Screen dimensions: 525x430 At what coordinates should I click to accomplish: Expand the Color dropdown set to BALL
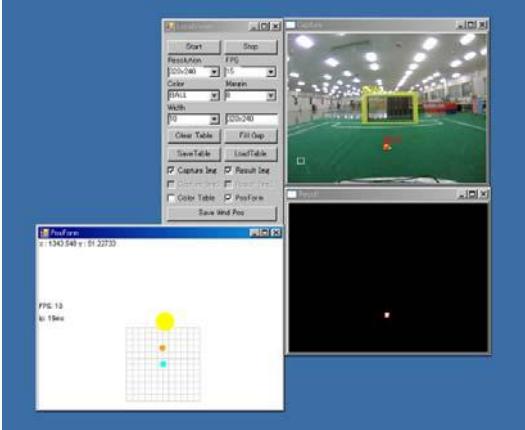(x=215, y=96)
